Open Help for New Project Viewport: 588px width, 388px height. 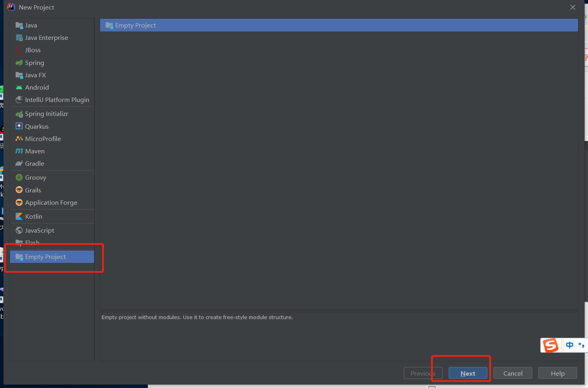point(558,373)
